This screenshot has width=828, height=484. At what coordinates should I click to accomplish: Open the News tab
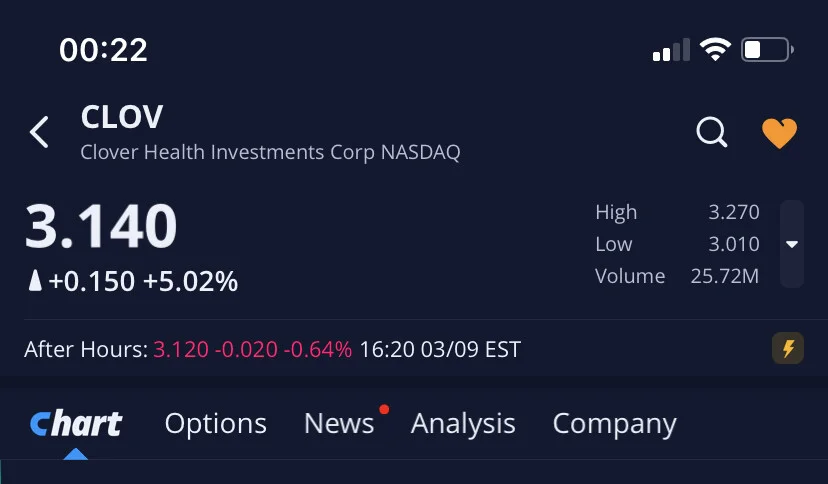pyautogui.click(x=339, y=423)
